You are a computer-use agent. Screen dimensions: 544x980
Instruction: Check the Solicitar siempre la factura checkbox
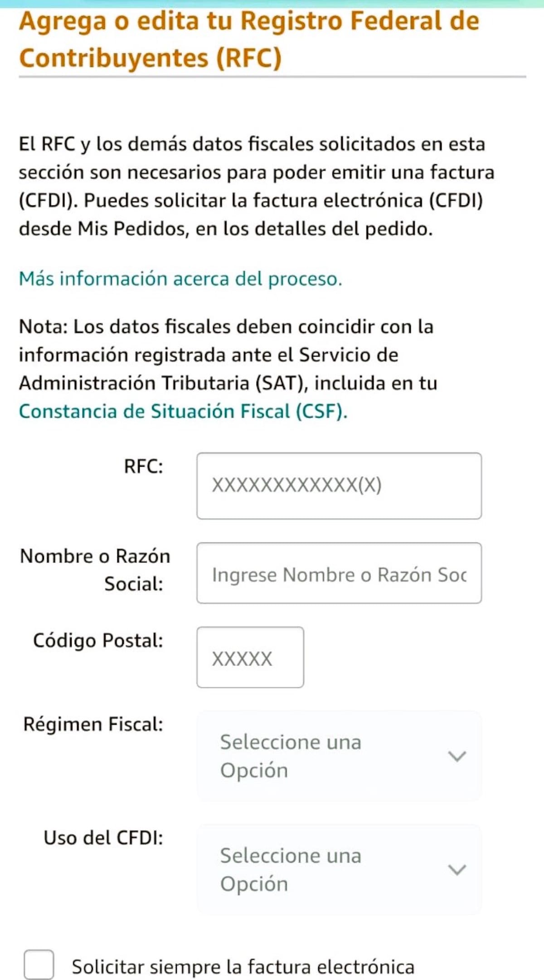click(39, 965)
